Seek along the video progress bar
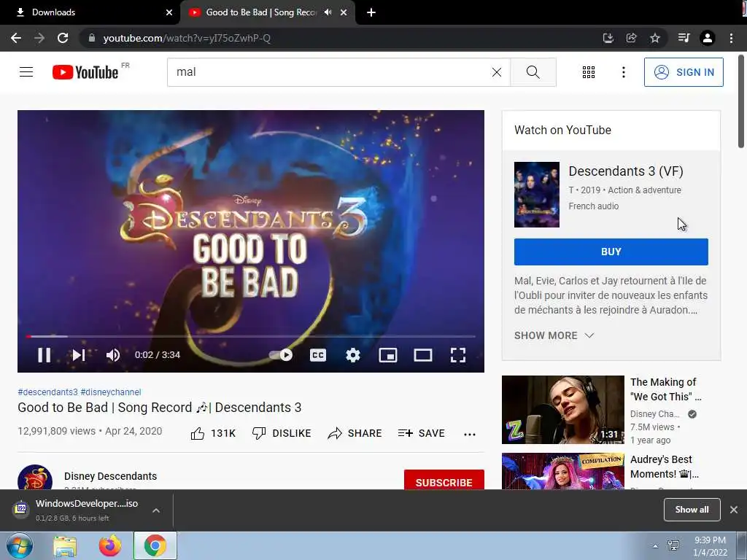 click(x=251, y=336)
